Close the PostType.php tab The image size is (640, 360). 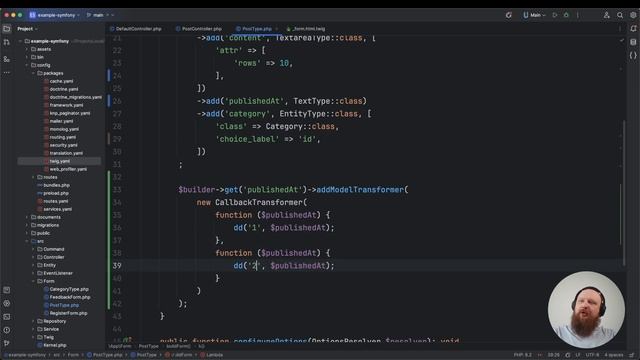click(277, 29)
